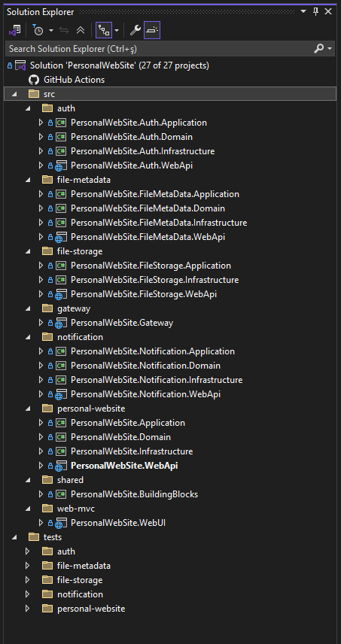Open the GitHub Actions node

click(74, 80)
